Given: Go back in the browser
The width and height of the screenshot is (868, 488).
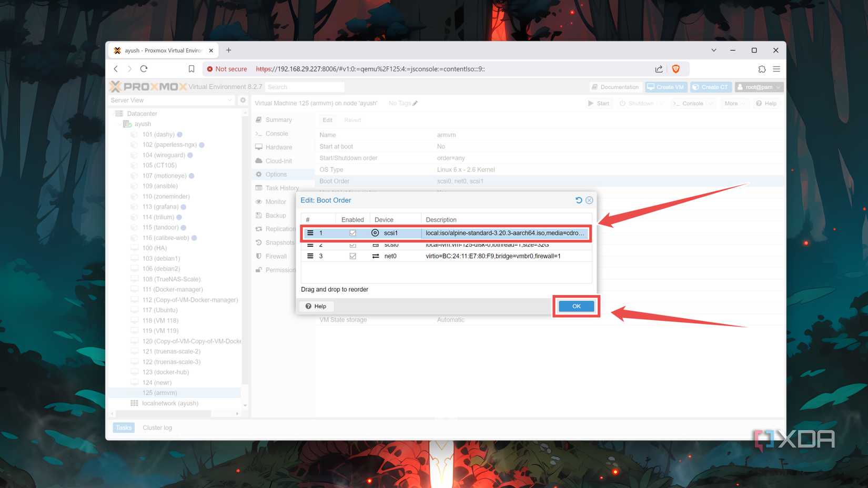Looking at the screenshot, I should (x=116, y=69).
